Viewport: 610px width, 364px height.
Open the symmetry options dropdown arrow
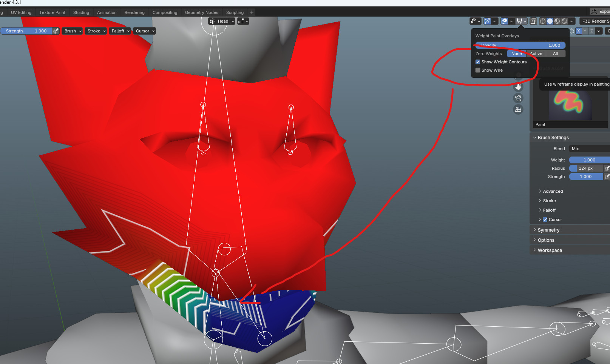click(599, 31)
